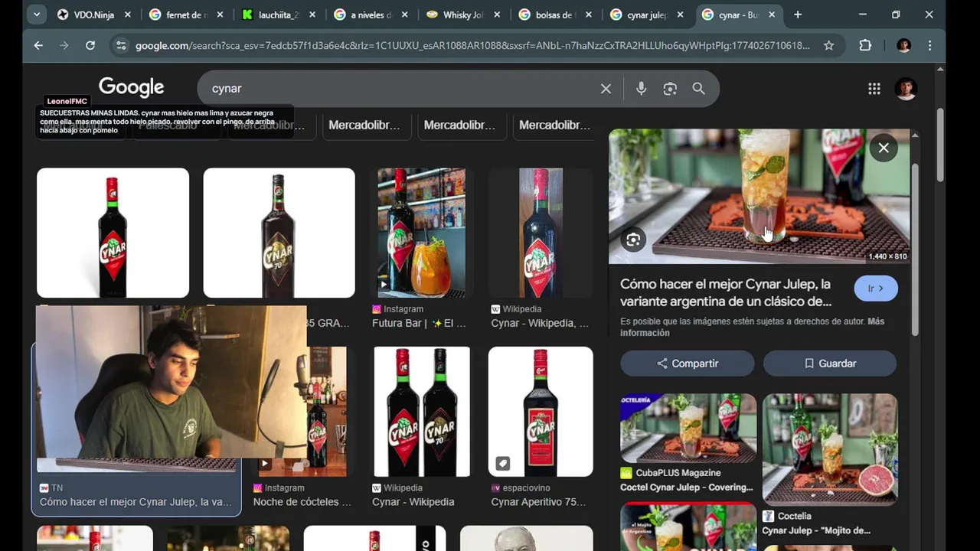Open Chrome three-dot menu
The height and width of the screenshot is (551, 980).
tap(929, 45)
